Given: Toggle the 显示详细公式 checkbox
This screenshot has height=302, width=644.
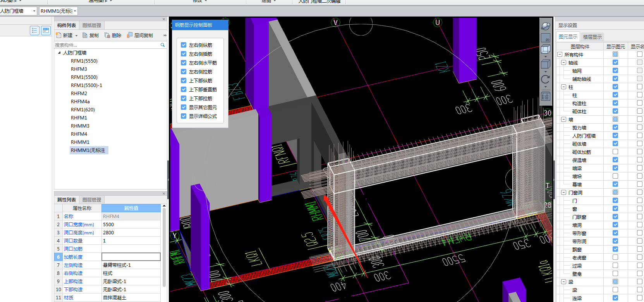Looking at the screenshot, I should [x=184, y=116].
